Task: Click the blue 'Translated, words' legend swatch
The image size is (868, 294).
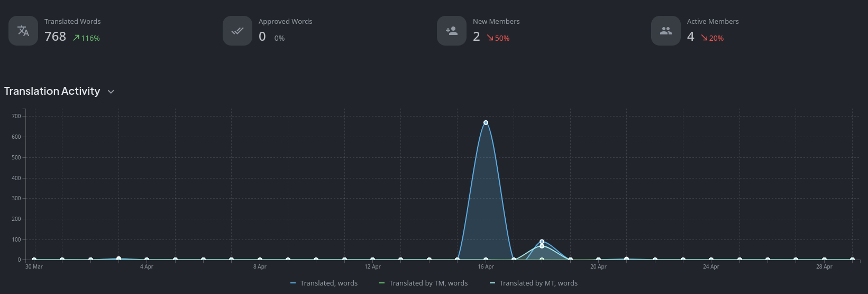Action: pos(293,283)
